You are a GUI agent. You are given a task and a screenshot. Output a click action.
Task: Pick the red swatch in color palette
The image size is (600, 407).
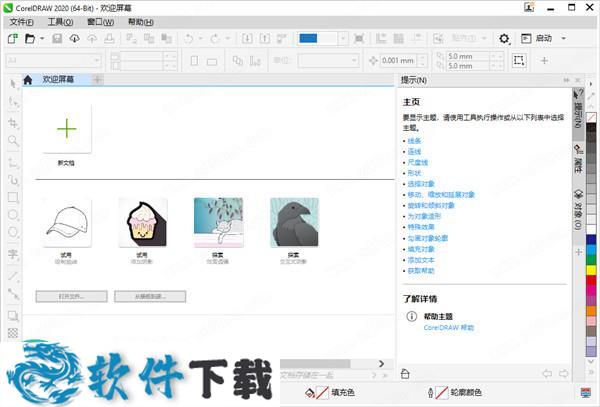[591, 280]
